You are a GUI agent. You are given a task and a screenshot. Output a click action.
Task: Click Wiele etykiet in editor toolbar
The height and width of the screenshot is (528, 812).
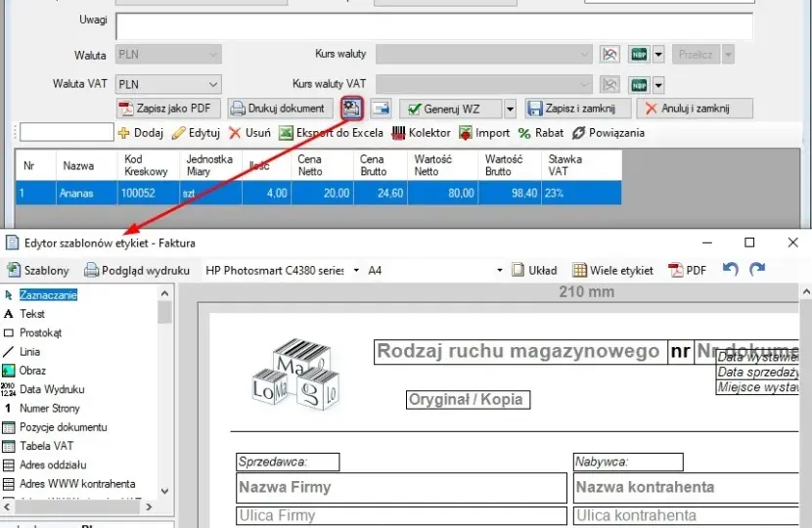[613, 270]
